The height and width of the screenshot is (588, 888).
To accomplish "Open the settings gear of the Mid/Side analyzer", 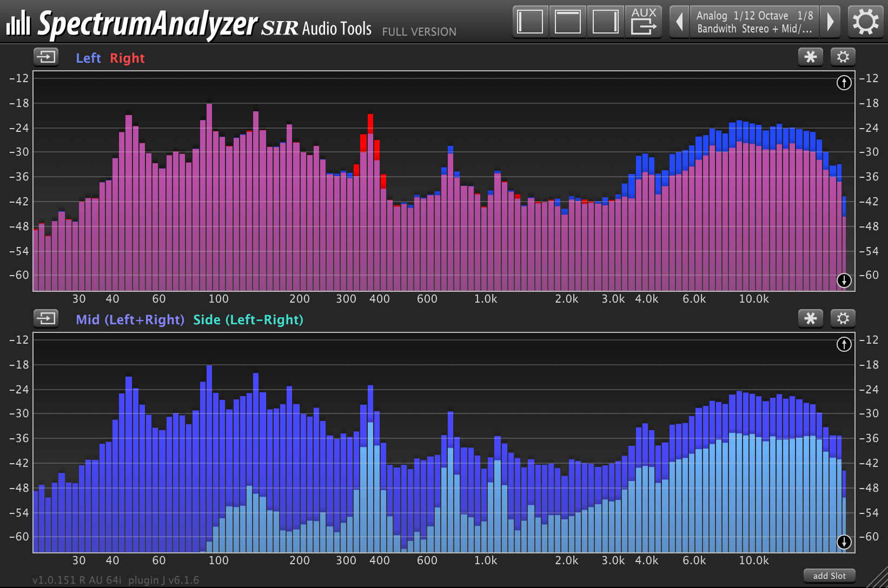I will (843, 318).
